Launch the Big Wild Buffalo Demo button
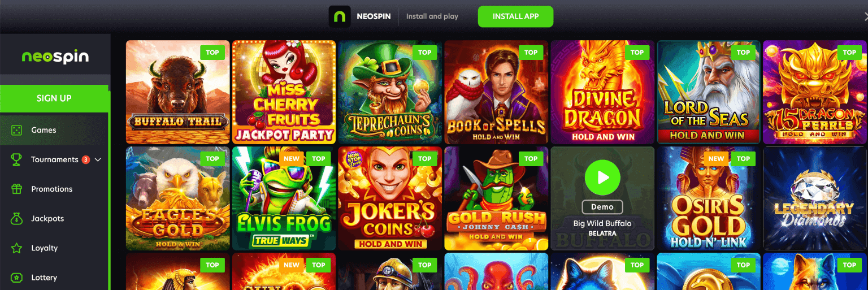This screenshot has width=868, height=290. [602, 207]
